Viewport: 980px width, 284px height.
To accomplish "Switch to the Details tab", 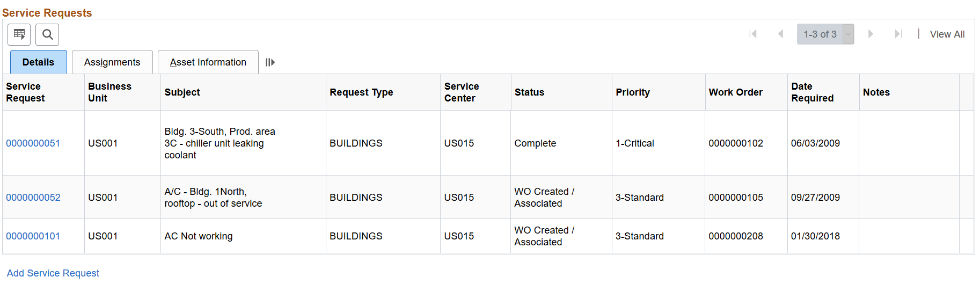I will tap(39, 62).
